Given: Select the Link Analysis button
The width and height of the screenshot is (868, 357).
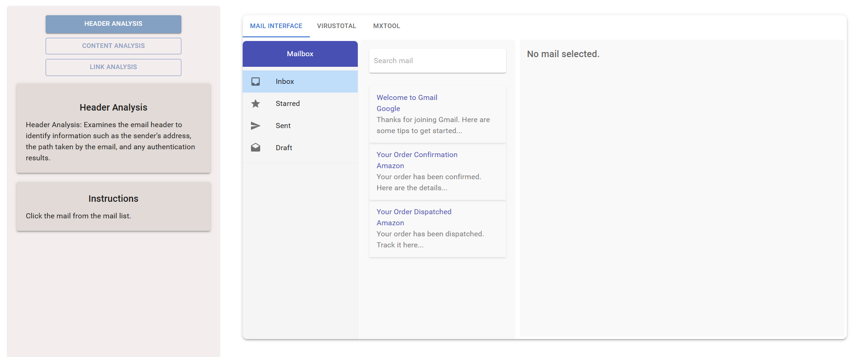Looking at the screenshot, I should (113, 67).
